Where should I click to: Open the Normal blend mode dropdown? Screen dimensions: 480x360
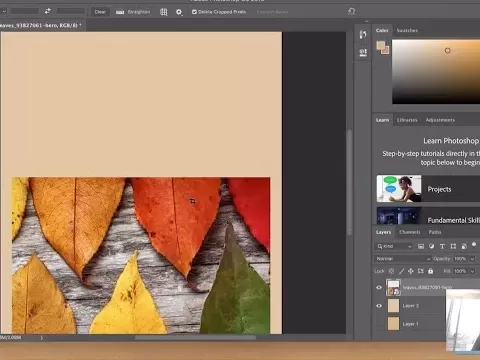[403, 259]
